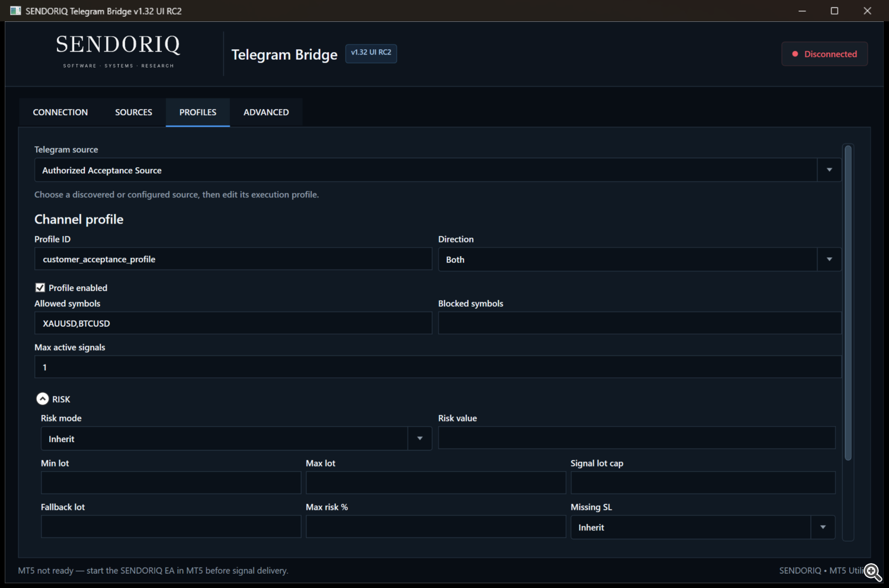Screen dimensions: 889x588
Task: Close the Telegram Bridge window
Action: pyautogui.click(x=867, y=11)
